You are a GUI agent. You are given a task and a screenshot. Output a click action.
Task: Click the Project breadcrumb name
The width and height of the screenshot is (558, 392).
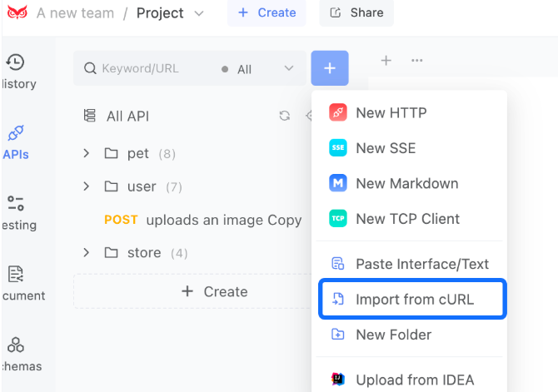(x=160, y=13)
